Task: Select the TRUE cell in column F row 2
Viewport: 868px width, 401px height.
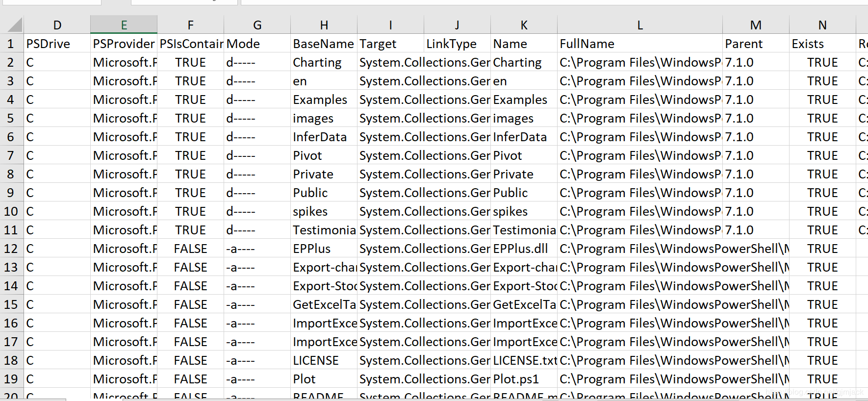Action: pyautogui.click(x=191, y=62)
